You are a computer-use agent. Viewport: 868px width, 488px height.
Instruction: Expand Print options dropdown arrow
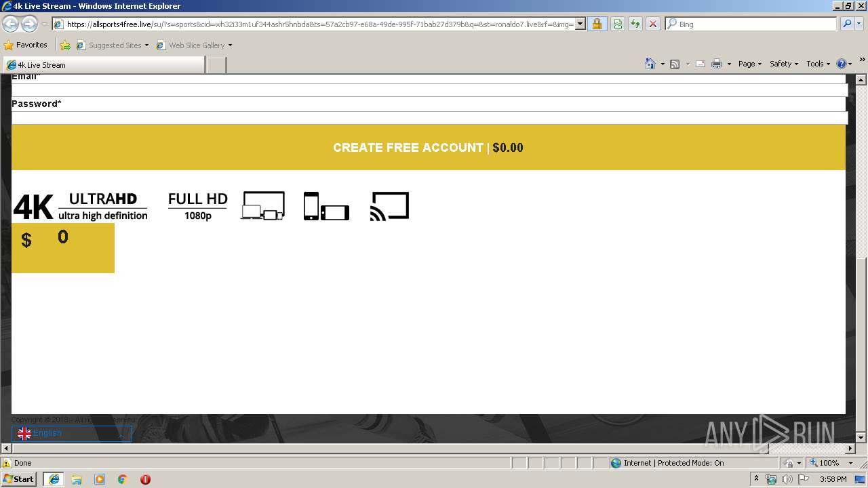click(x=729, y=64)
